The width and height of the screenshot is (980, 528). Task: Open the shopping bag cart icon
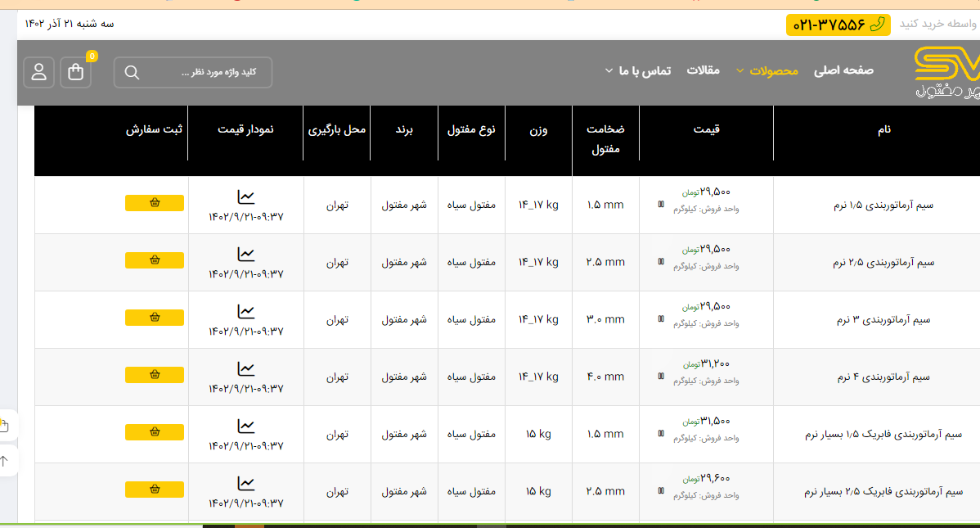point(76,72)
